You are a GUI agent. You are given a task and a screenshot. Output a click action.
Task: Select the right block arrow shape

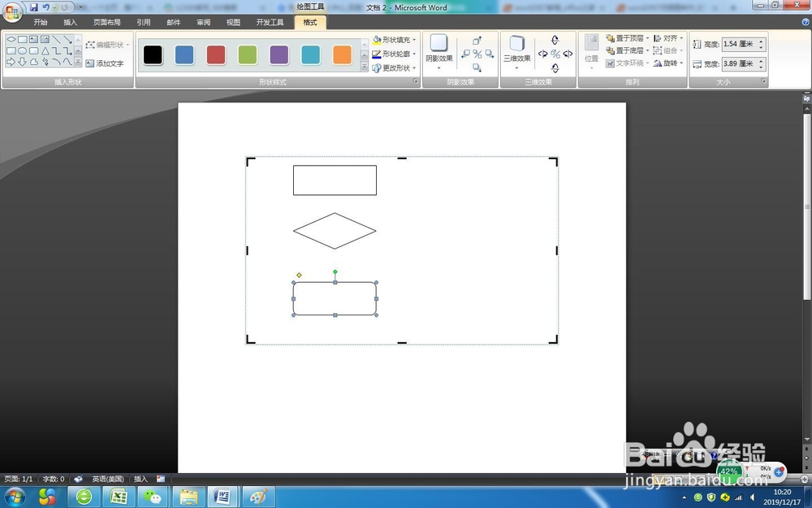tap(11, 63)
